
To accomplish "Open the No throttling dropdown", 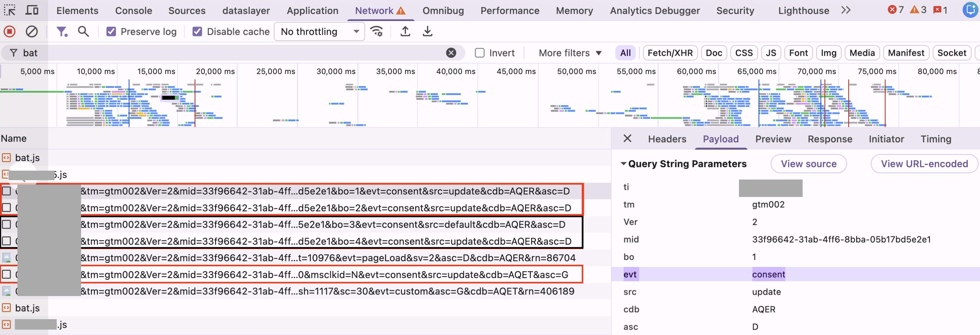I will 319,32.
